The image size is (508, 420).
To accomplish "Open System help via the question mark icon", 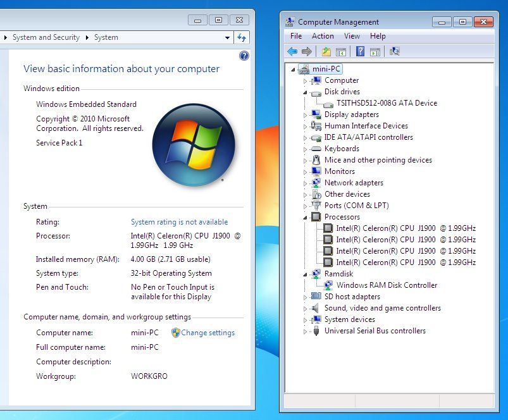I will tap(244, 56).
